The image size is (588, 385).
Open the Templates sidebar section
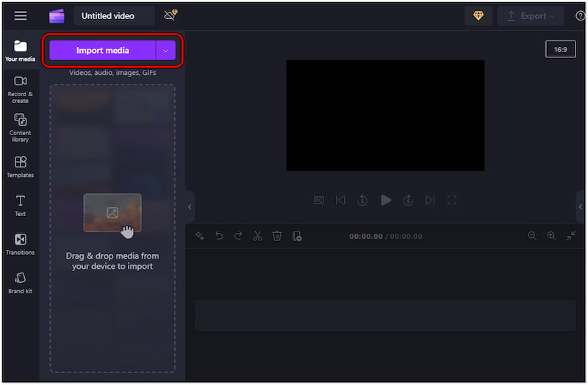point(21,167)
